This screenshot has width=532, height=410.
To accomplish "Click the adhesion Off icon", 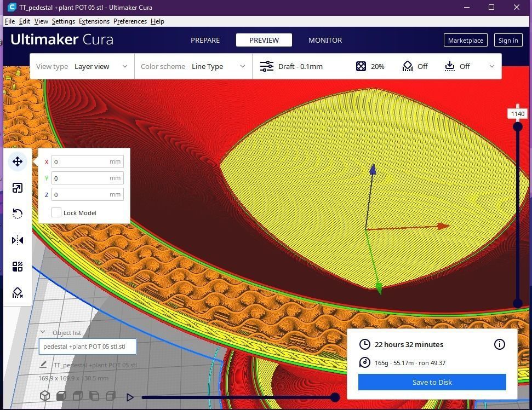I will 450,66.
